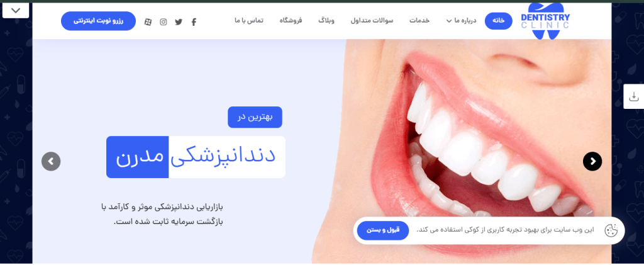Viewport: 644px width, 265px height.
Task: Click the Dentistry Clinic tooth logo
Action: click(545, 21)
